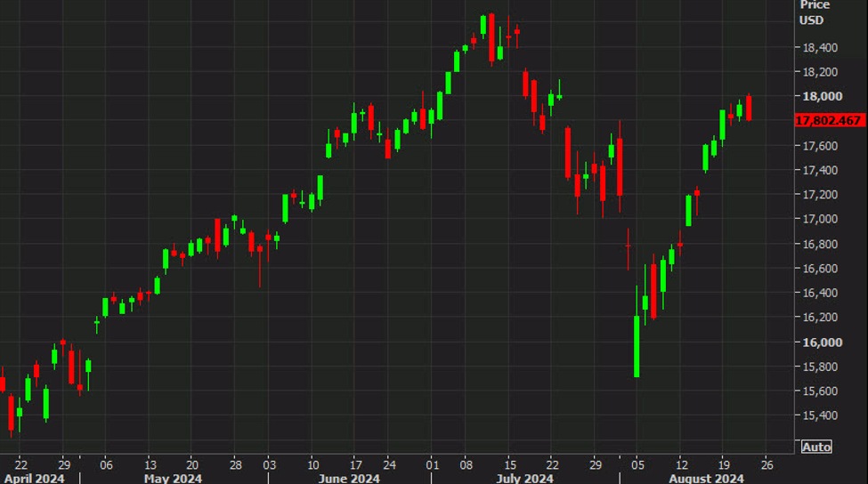Screen dimensions: 868x484
Task: Click the date label 06 in May
Action: point(106,464)
